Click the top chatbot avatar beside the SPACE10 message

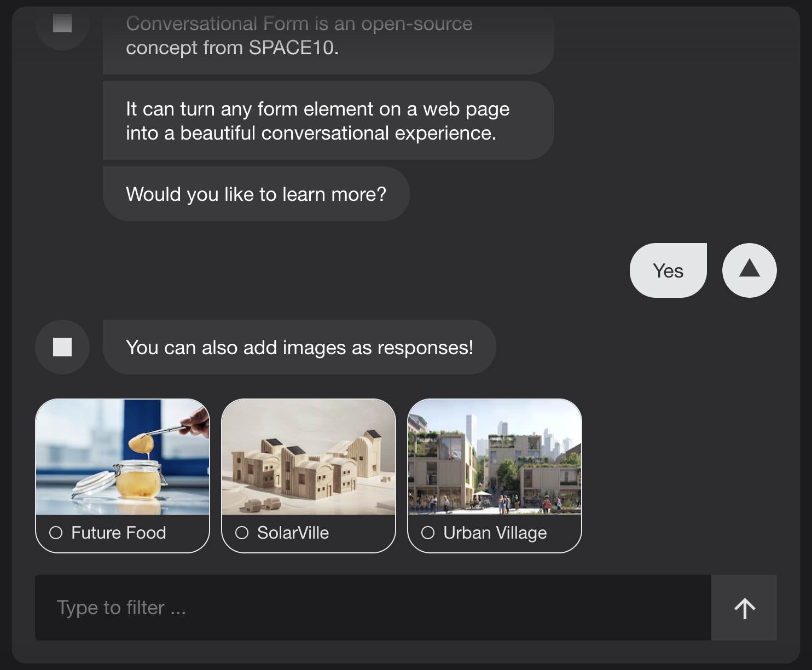tap(62, 24)
